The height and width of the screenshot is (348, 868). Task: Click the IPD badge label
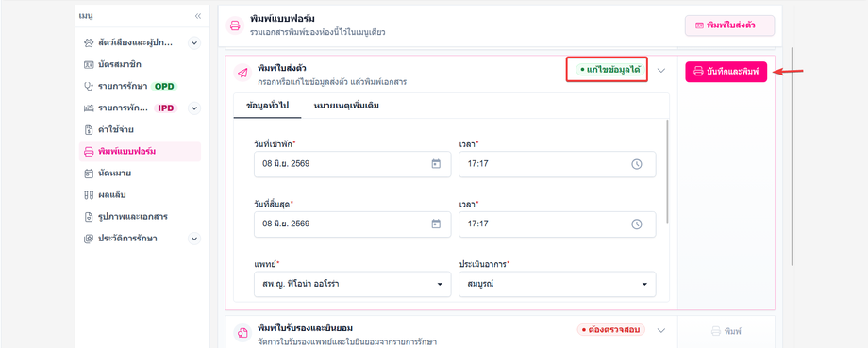coord(166,108)
